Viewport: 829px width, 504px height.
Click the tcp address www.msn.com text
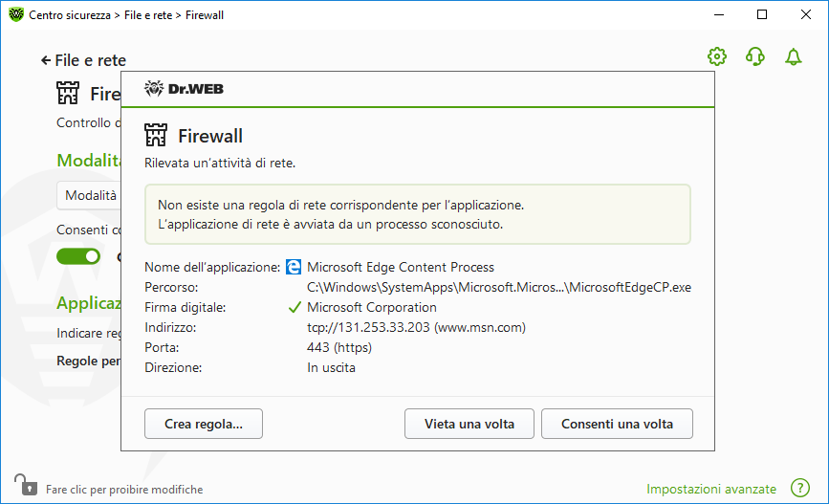tap(416, 327)
